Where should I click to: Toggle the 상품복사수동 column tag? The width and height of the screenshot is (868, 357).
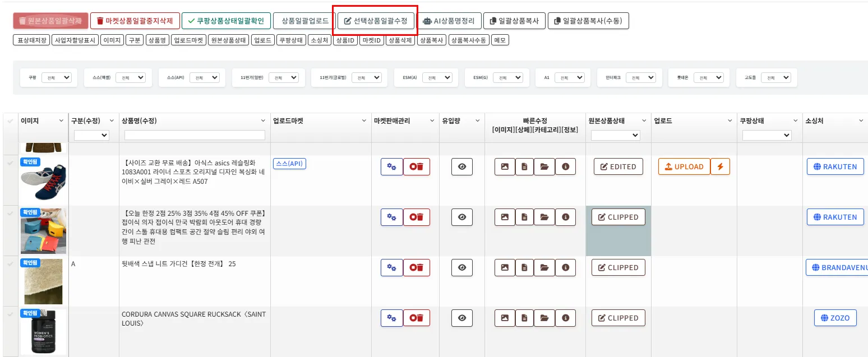pyautogui.click(x=469, y=40)
